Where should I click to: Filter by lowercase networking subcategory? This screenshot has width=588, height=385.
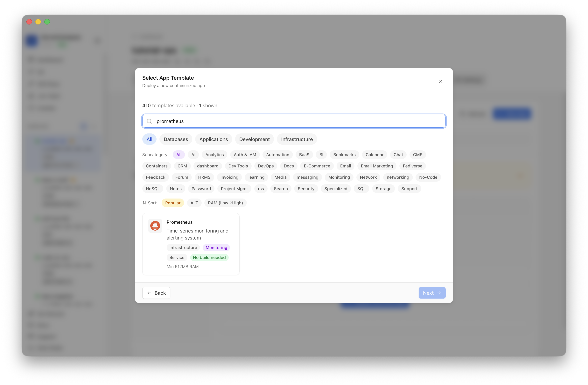(x=398, y=177)
